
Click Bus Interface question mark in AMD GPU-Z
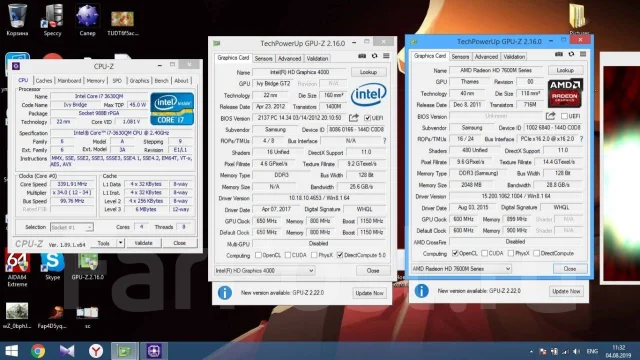click(581, 139)
